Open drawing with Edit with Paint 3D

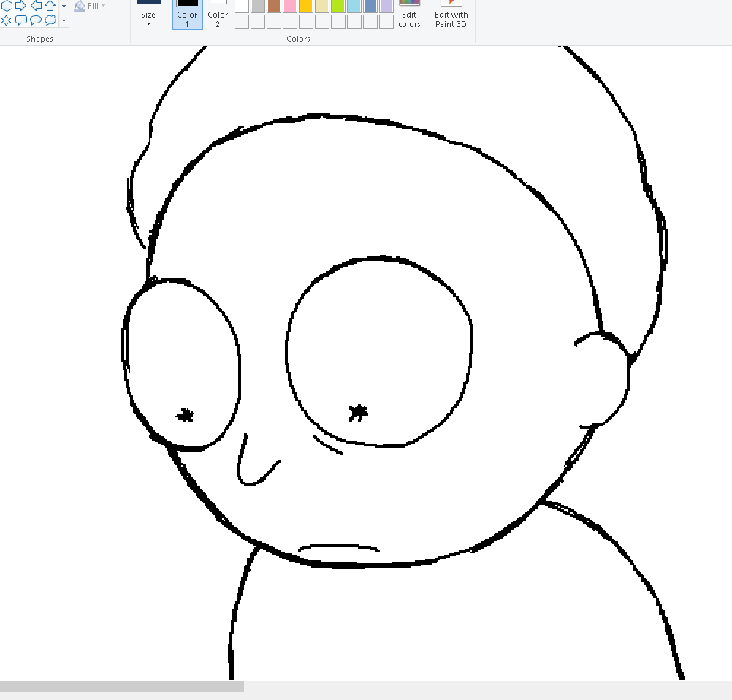(451, 15)
